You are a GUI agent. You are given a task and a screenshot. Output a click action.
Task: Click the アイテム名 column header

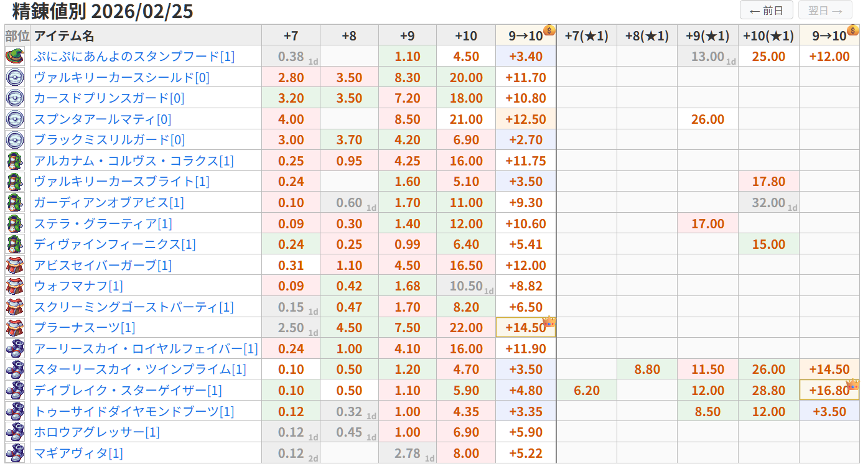tap(64, 36)
